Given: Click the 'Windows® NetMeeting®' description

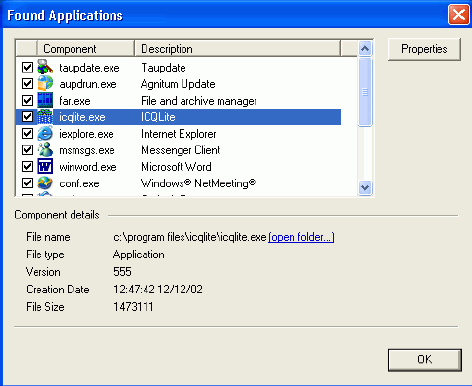Looking at the screenshot, I should point(198,183).
